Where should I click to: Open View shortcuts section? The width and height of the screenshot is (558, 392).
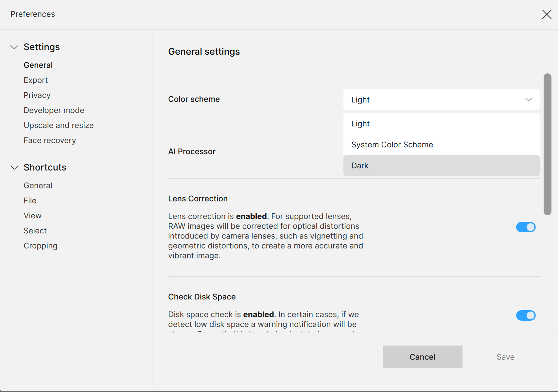pyautogui.click(x=33, y=216)
